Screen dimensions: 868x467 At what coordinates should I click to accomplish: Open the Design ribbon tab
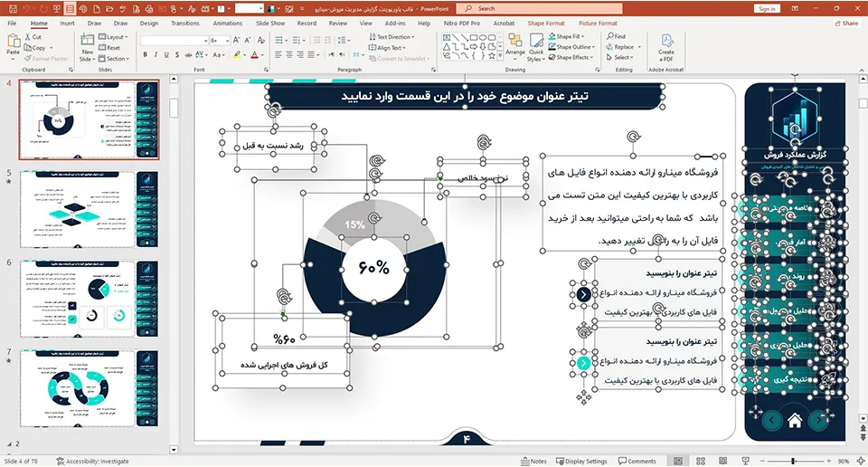[x=149, y=24]
